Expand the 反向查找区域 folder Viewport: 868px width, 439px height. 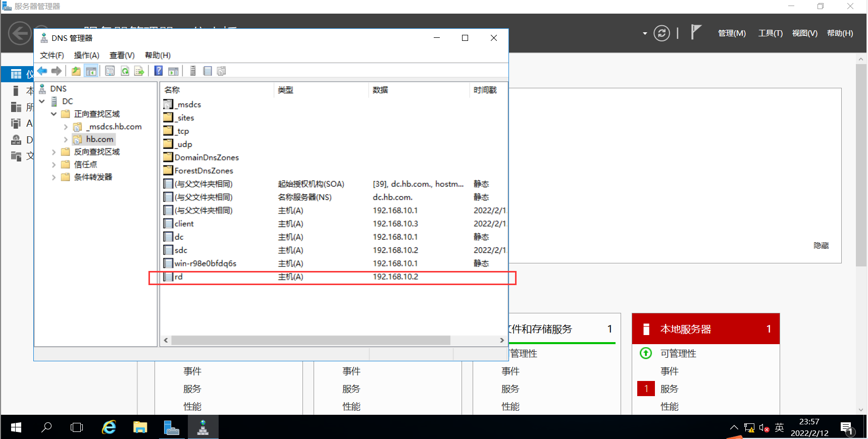click(x=54, y=152)
